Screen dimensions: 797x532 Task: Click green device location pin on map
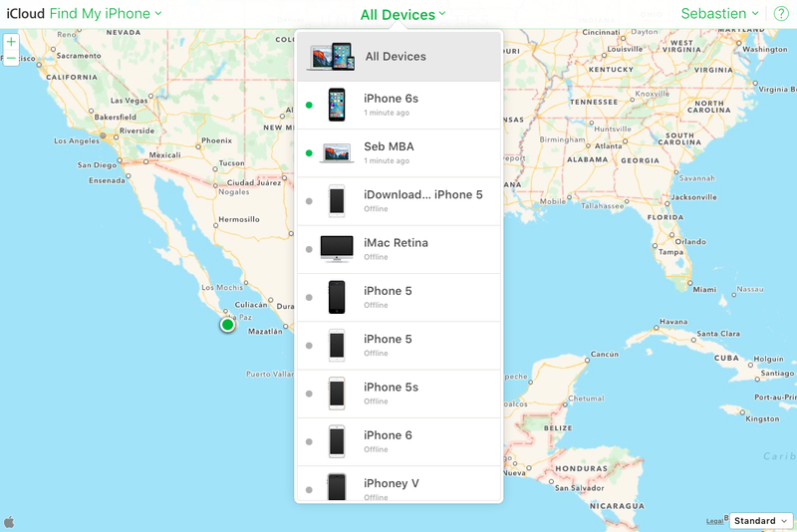coord(228,325)
